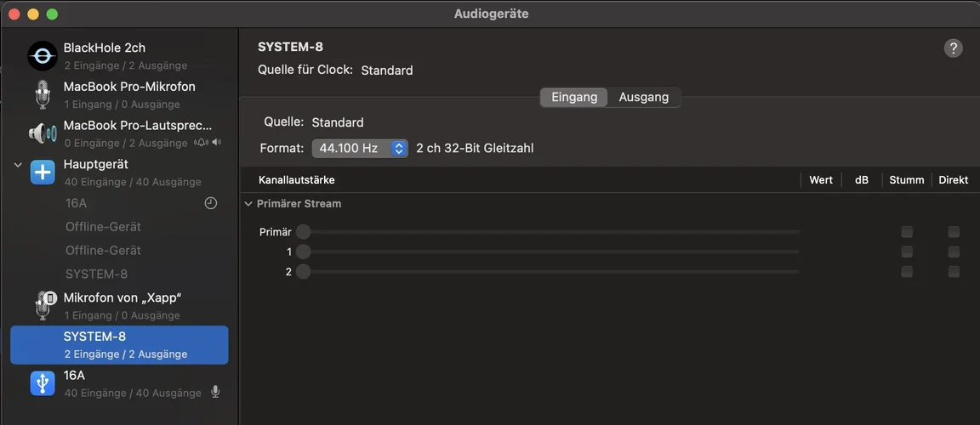This screenshot has height=425, width=980.
Task: Select SYSTEM-8 subdevice under Hauptgerät
Action: click(x=96, y=274)
